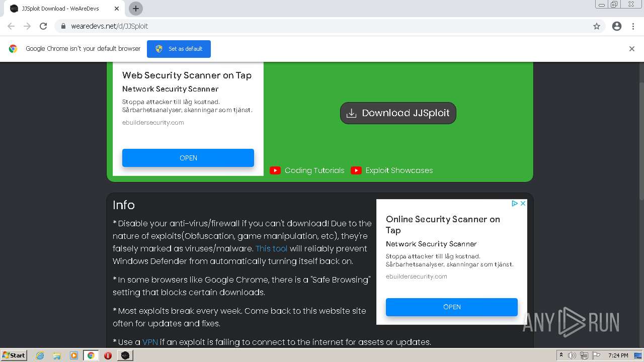Image resolution: width=644 pixels, height=362 pixels.
Task: Open the Coding Tutorials YouTube link
Action: tap(314, 170)
